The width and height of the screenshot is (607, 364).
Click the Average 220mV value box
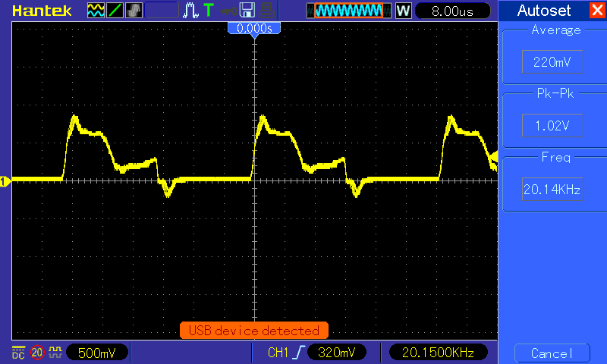(x=552, y=61)
